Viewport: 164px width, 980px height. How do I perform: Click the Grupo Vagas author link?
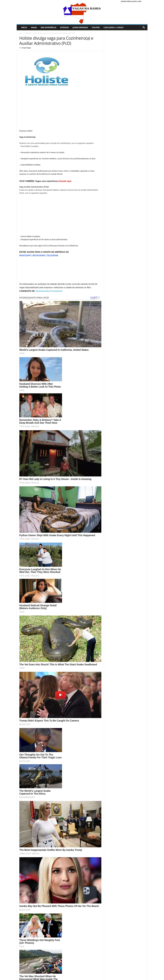pos(26,48)
